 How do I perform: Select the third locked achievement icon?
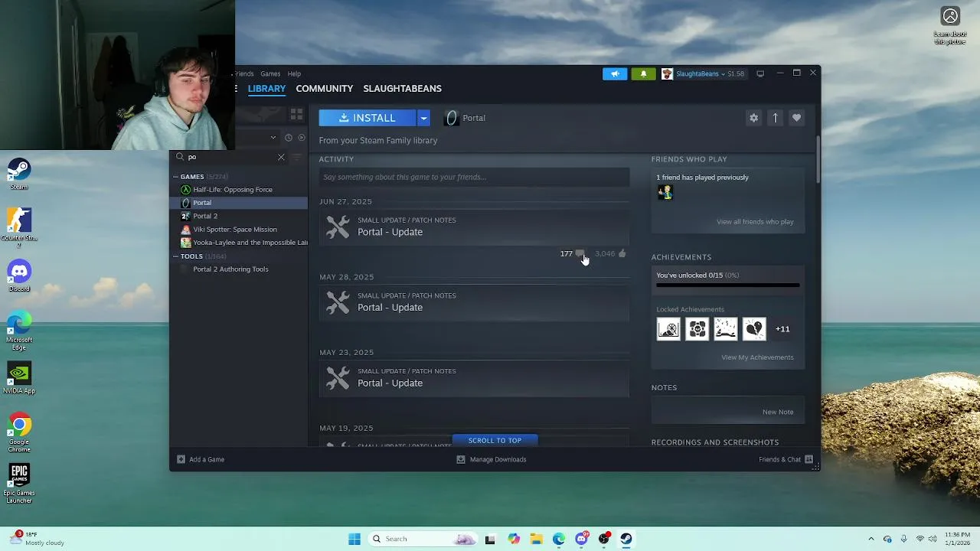tap(726, 329)
